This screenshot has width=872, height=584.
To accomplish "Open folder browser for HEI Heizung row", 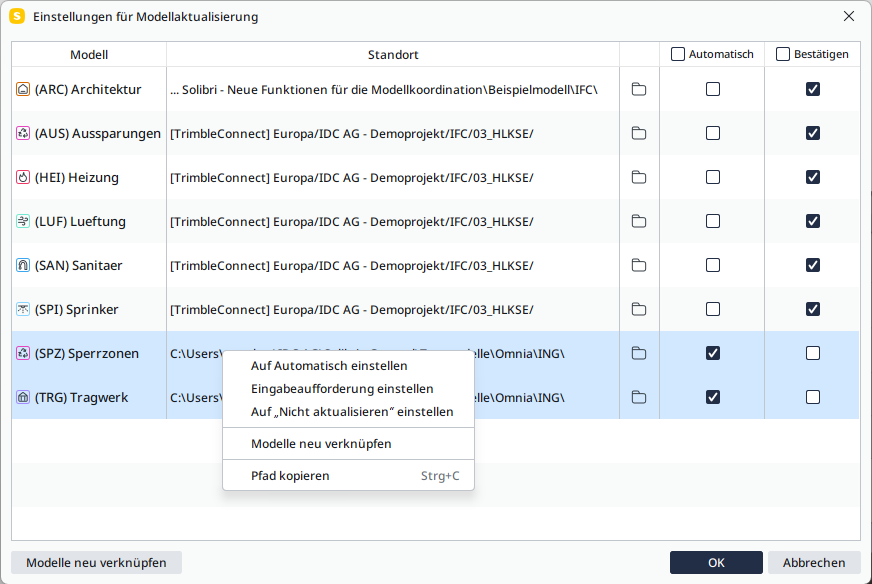I will click(639, 177).
